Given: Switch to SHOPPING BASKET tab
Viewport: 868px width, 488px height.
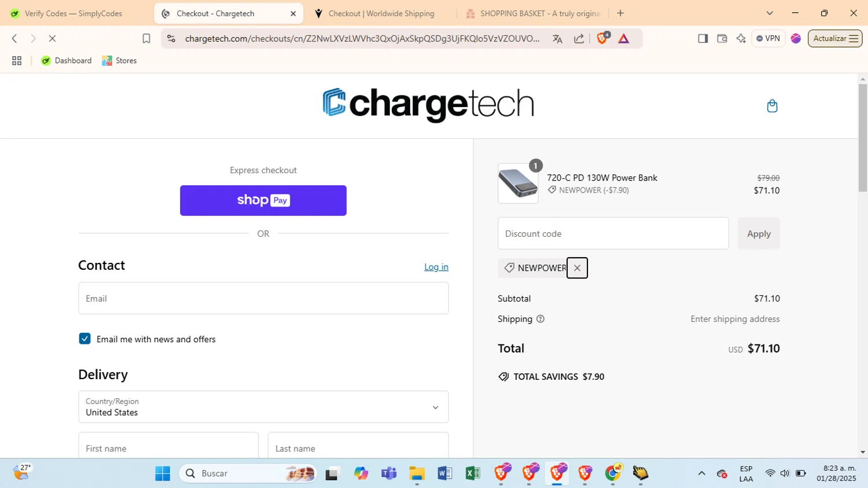Looking at the screenshot, I should pos(532,13).
